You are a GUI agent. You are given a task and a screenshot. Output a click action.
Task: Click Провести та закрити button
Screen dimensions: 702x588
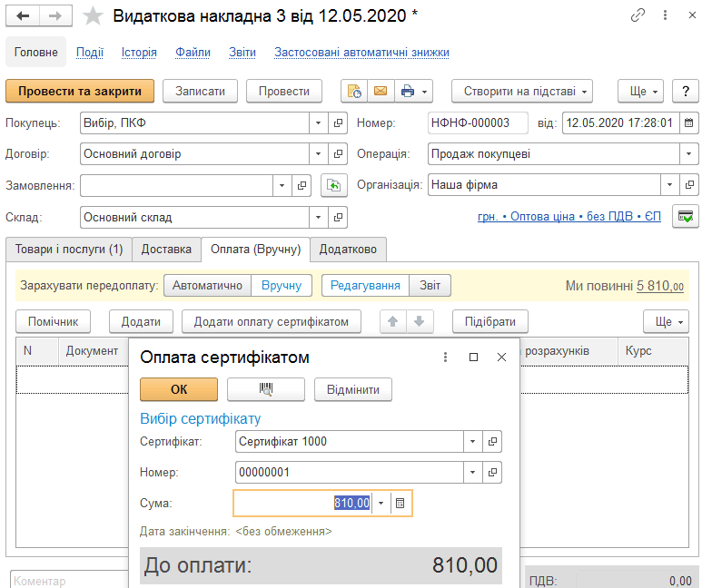click(80, 92)
